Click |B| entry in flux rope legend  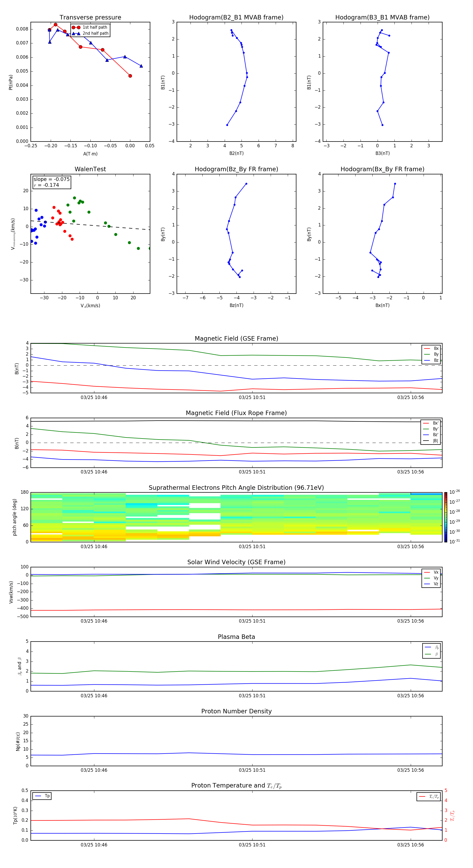click(x=431, y=441)
